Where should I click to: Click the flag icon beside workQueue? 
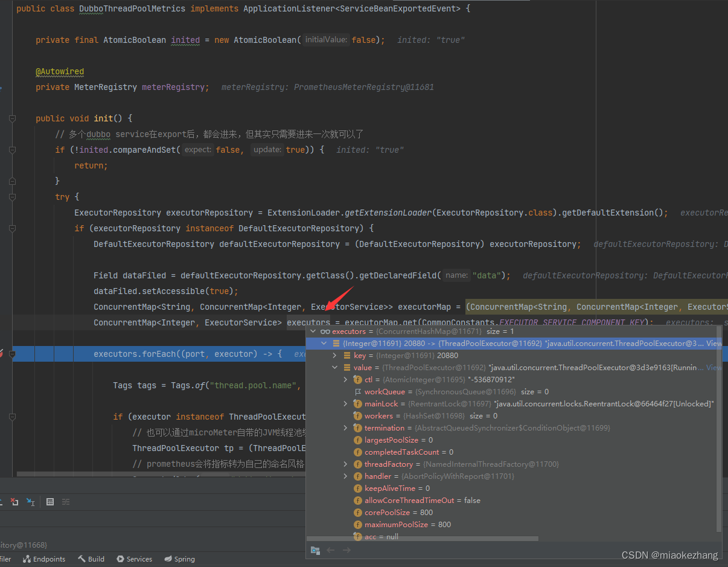[x=358, y=392]
